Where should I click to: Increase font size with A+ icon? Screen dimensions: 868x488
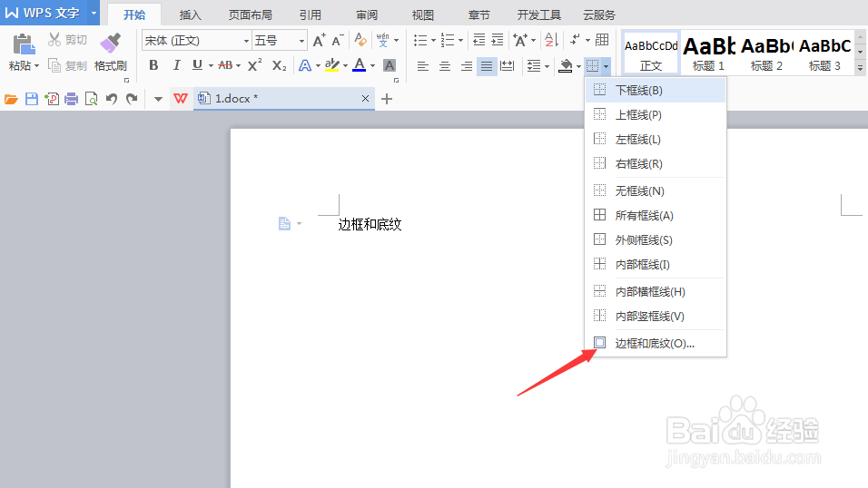pyautogui.click(x=319, y=41)
